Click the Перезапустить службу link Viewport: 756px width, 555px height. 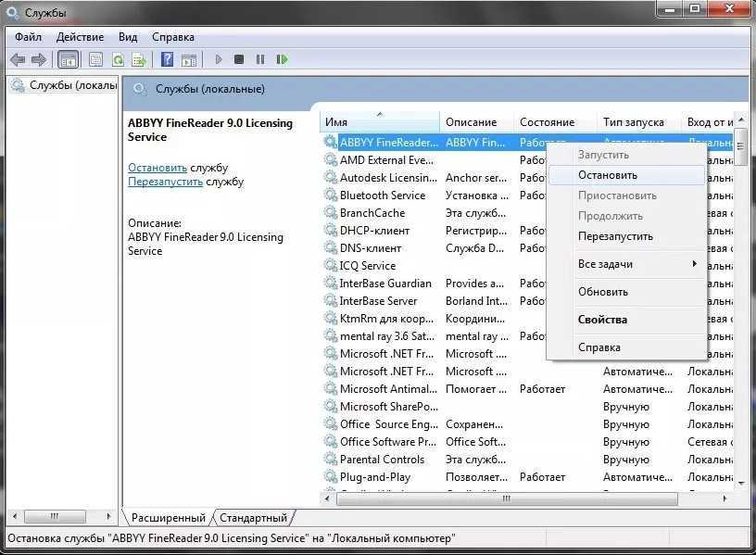[x=165, y=182]
